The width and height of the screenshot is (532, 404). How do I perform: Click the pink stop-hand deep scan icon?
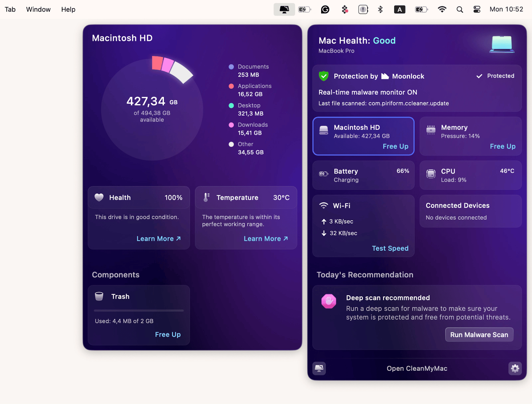pos(329,301)
